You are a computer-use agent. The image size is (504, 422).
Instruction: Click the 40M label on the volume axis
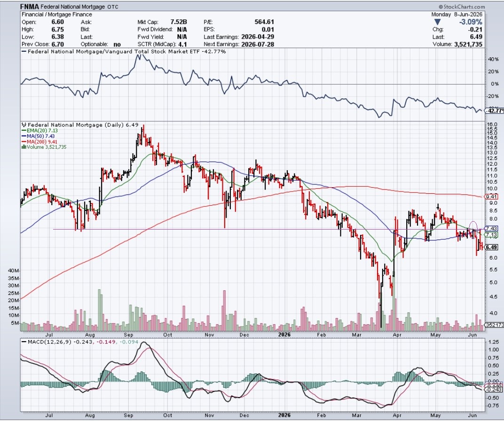click(x=13, y=271)
